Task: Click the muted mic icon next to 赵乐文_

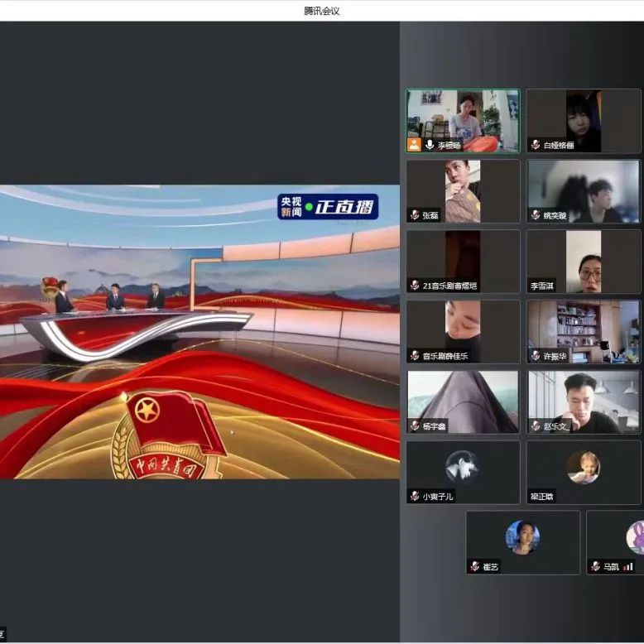Action: click(x=536, y=426)
